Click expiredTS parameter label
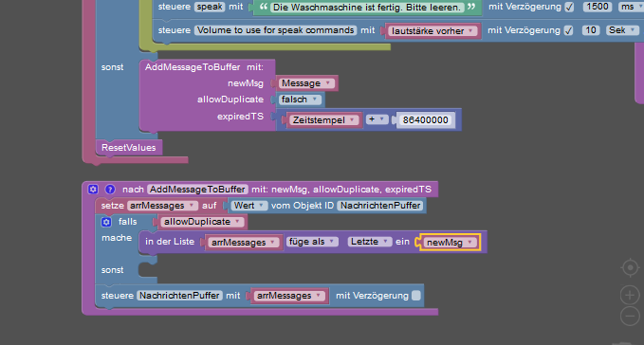This screenshot has height=345, width=644. click(x=240, y=117)
